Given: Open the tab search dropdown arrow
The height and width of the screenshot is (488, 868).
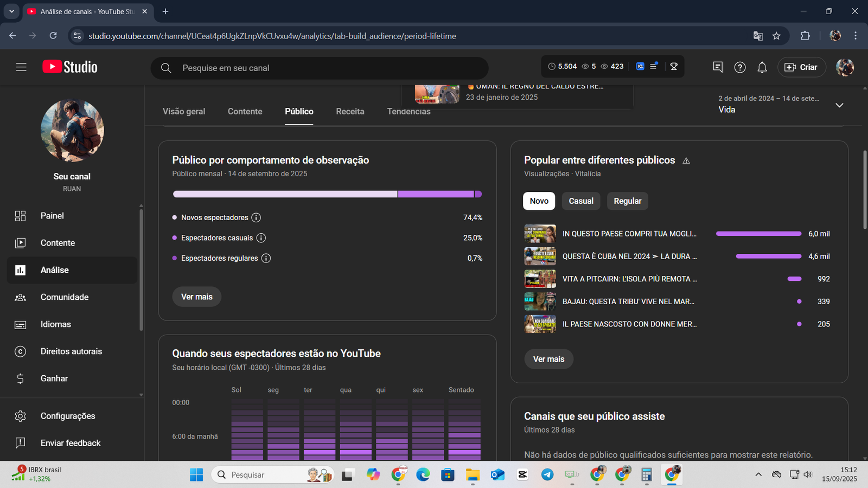Looking at the screenshot, I should [x=11, y=11].
